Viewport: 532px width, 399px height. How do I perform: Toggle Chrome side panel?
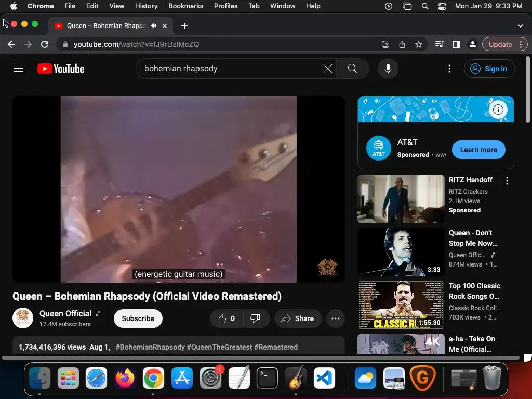coord(456,44)
